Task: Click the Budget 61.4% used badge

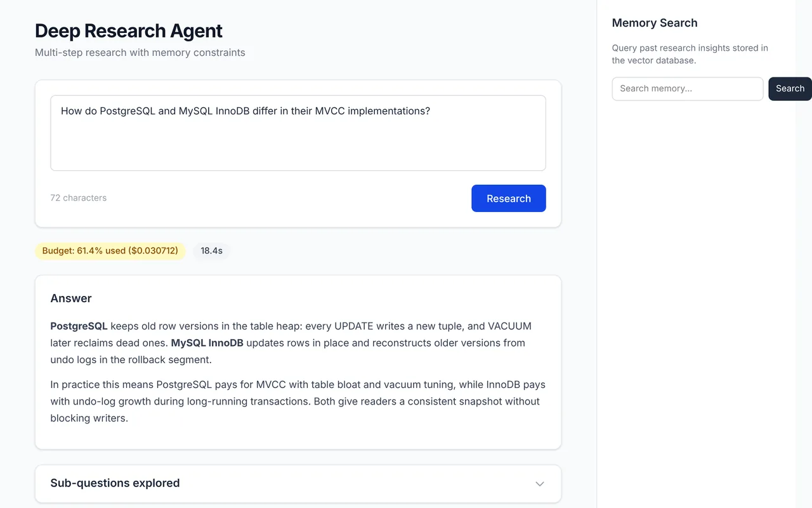Action: pyautogui.click(x=110, y=251)
